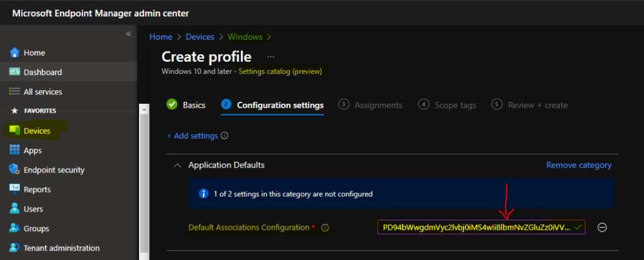Open the Tenant administration icon
This screenshot has width=644, height=260.
14,247
